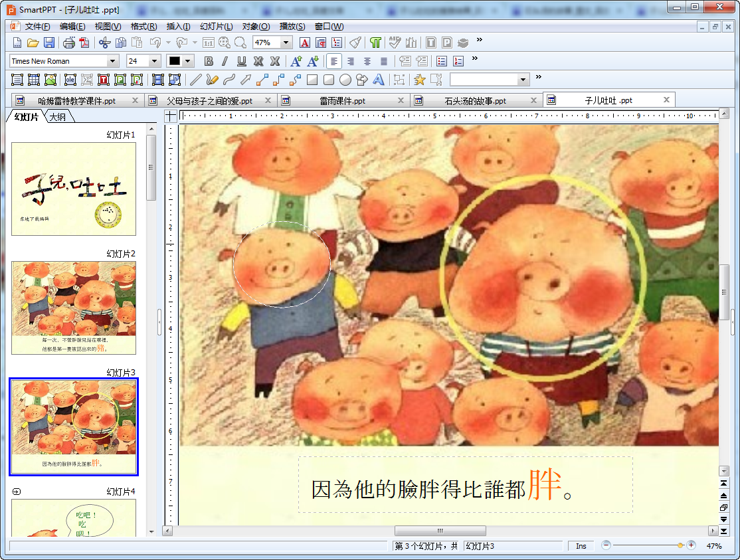Click the horizontal scrollbar thumb
This screenshot has width=740, height=560.
click(440, 531)
